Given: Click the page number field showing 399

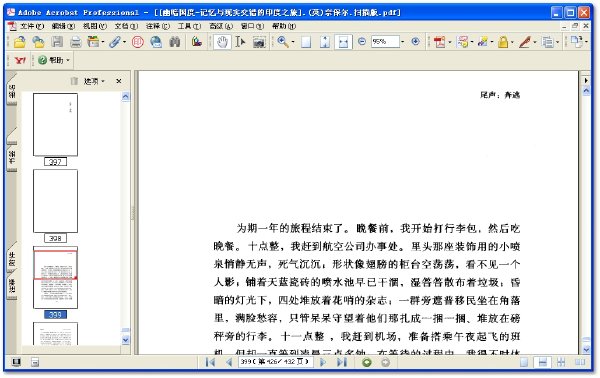Looking at the screenshot, I should pos(276,362).
